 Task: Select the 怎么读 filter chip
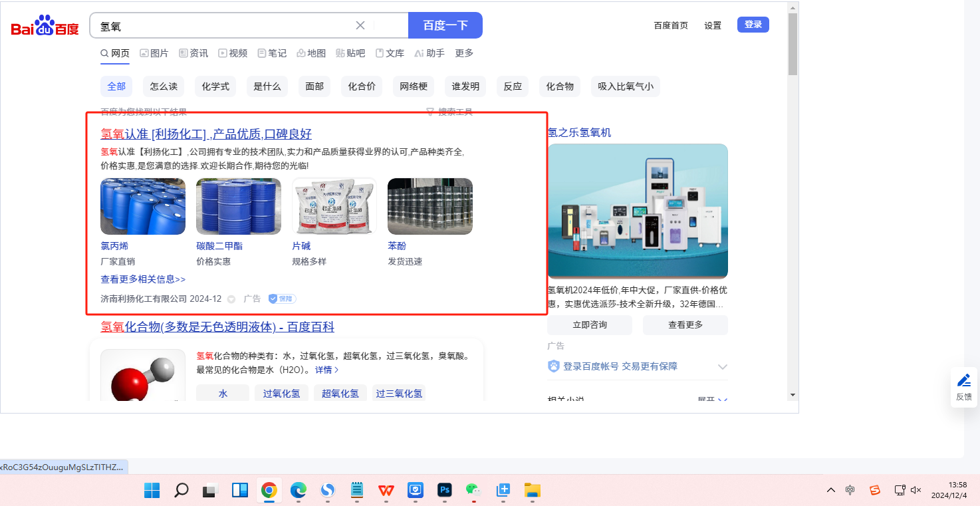click(x=164, y=86)
